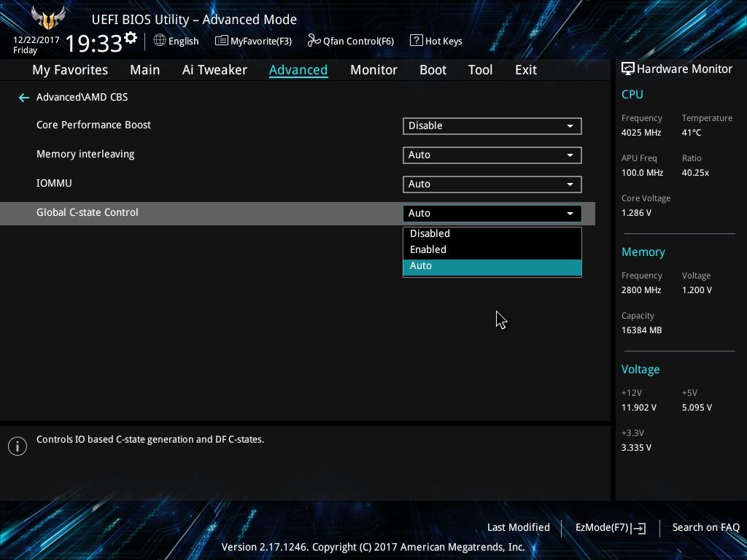This screenshot has width=747, height=560.
Task: Click the MyFavorite list icon
Action: (222, 41)
